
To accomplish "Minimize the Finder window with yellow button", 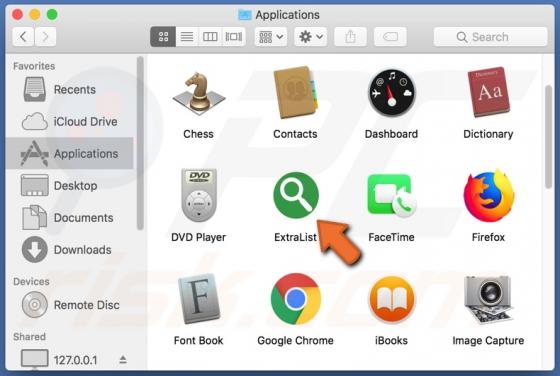I will pyautogui.click(x=35, y=14).
